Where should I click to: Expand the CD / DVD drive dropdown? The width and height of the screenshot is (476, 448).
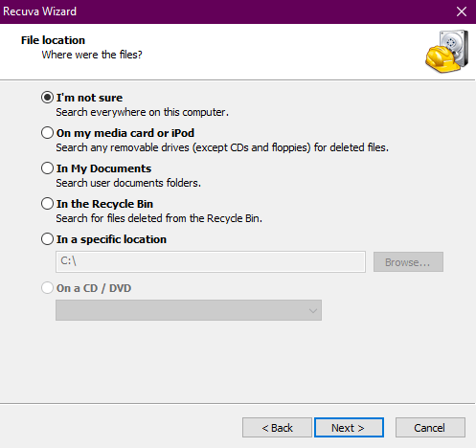[x=189, y=310]
